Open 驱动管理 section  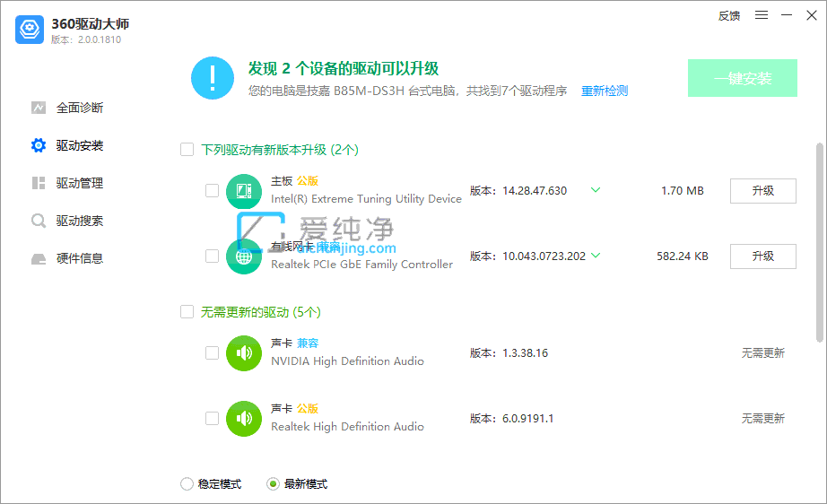click(80, 183)
